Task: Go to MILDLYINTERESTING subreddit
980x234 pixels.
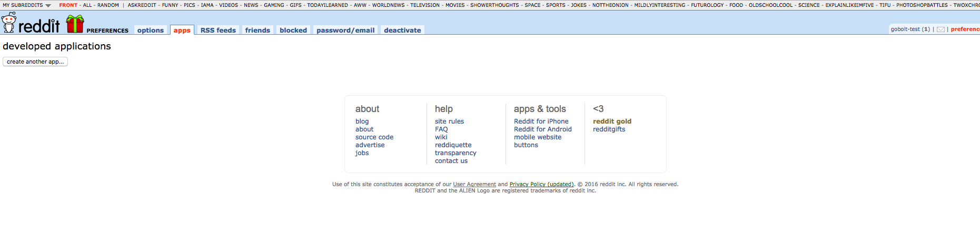Action: point(660,5)
